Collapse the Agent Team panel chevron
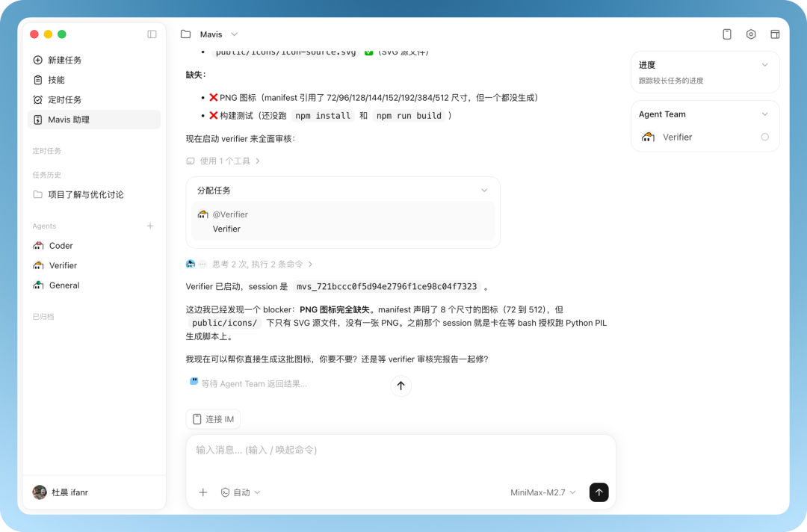The image size is (807, 532). point(765,114)
